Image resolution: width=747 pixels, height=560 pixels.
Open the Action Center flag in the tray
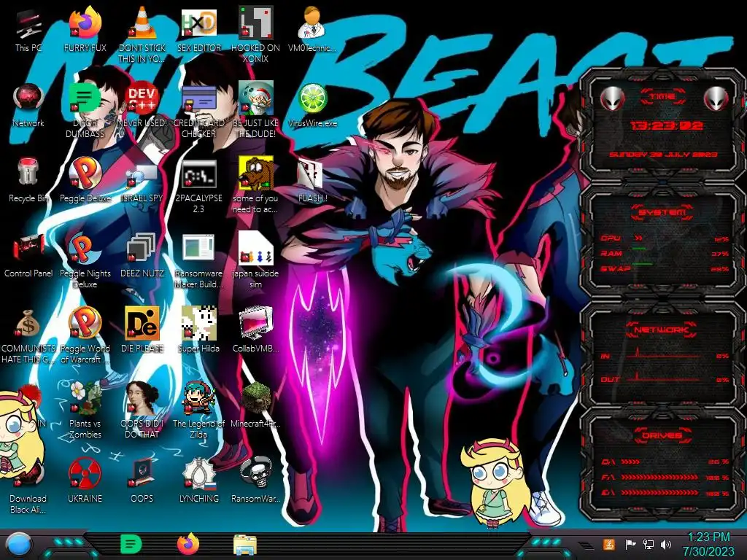coord(630,544)
